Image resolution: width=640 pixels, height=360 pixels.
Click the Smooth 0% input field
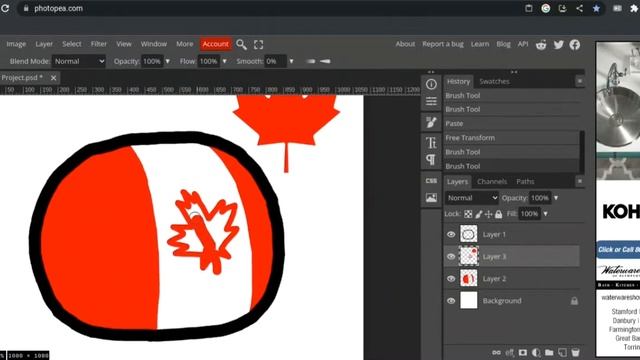pos(275,61)
